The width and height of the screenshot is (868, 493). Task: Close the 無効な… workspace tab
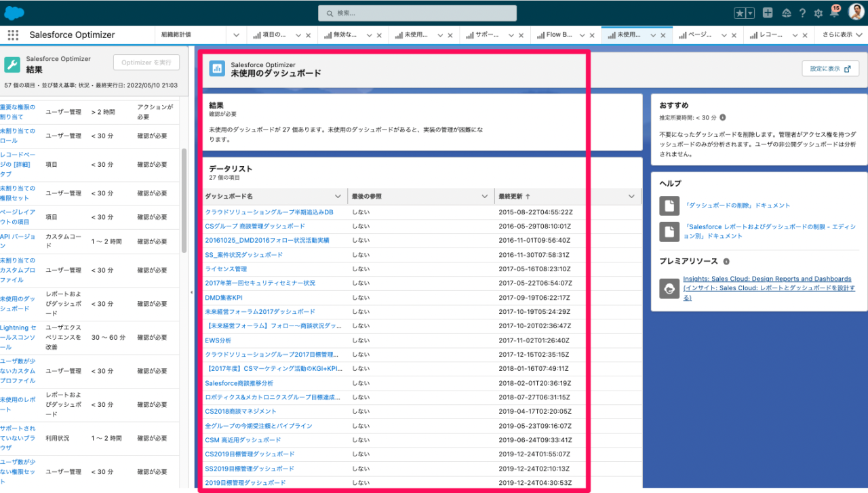tap(380, 35)
